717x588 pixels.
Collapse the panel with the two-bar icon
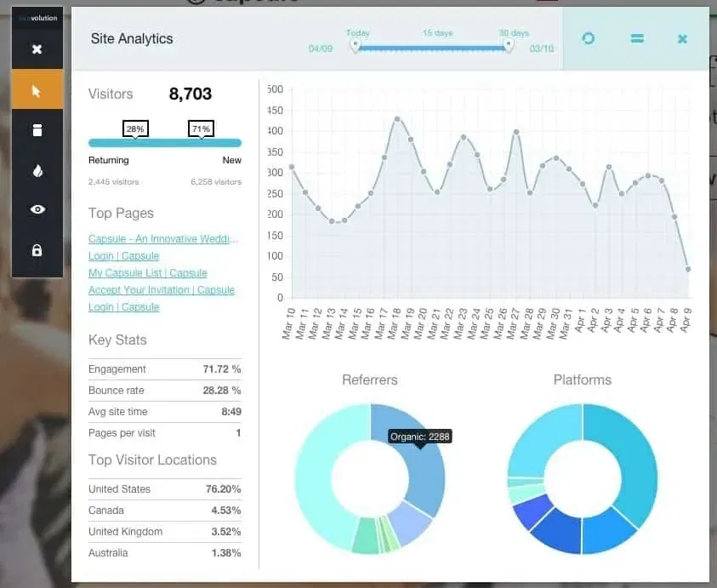[x=636, y=38]
